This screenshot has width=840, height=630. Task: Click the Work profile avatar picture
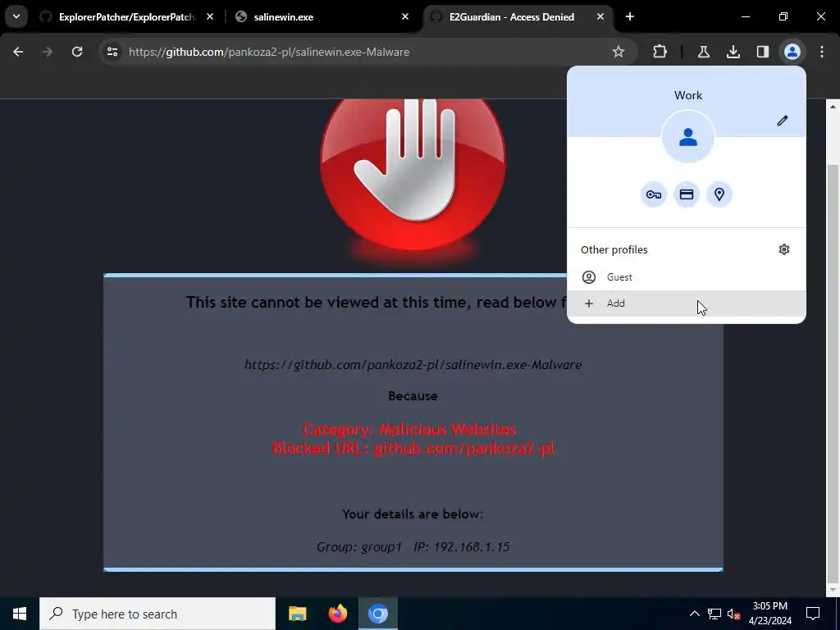click(688, 137)
